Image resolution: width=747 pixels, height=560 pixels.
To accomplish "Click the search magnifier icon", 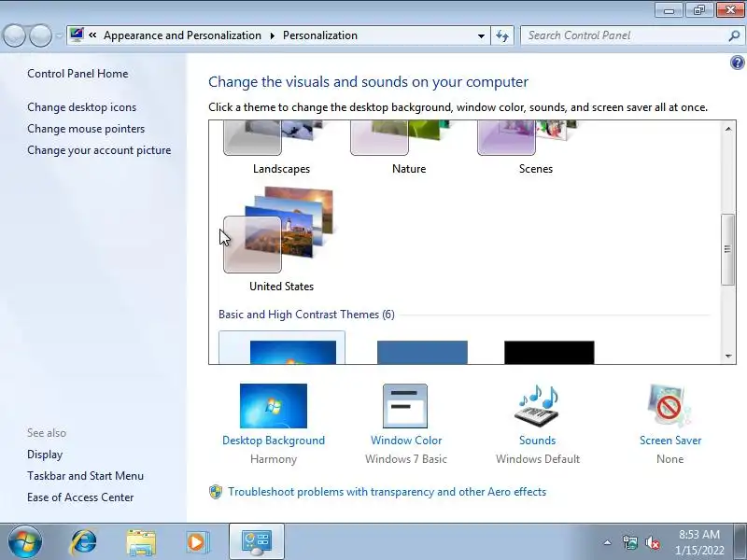I will 734,35.
